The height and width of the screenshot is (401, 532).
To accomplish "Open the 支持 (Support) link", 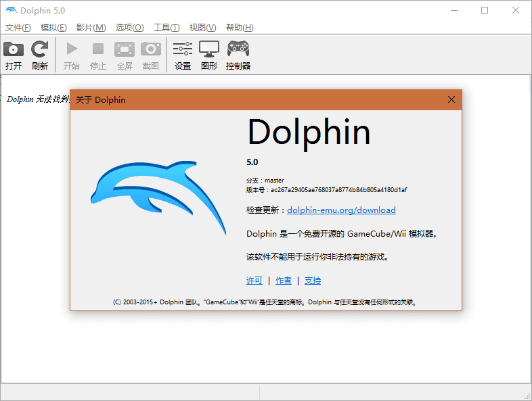I will pos(313,281).
